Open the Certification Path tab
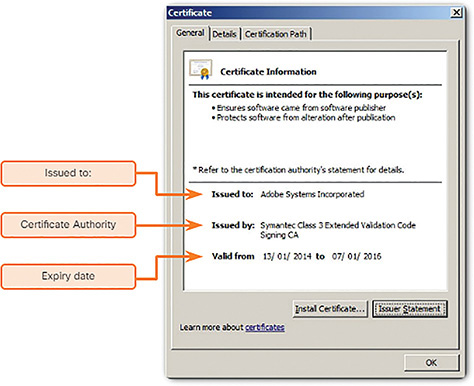The height and width of the screenshot is (386, 474). click(x=276, y=34)
